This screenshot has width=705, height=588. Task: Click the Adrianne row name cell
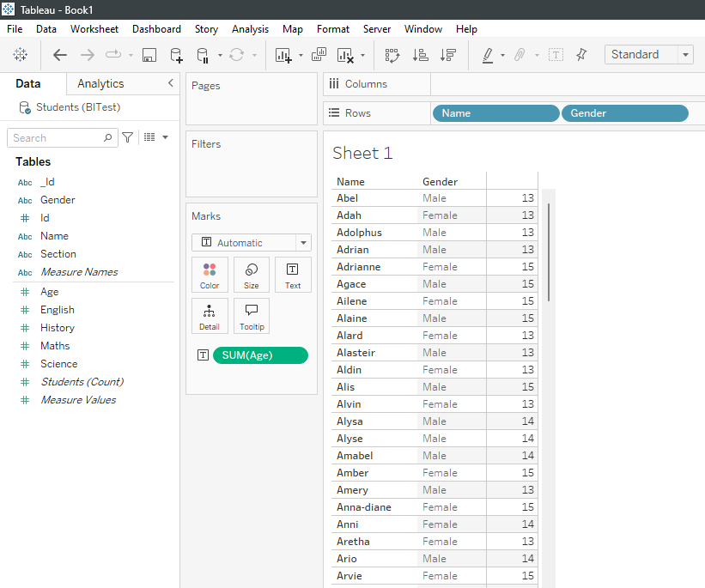tap(358, 267)
